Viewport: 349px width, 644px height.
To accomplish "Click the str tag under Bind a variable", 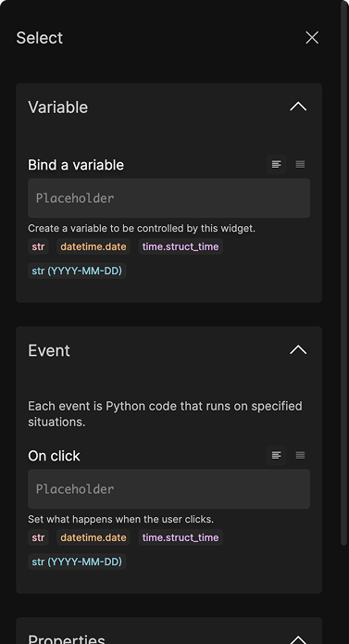I will pos(38,246).
